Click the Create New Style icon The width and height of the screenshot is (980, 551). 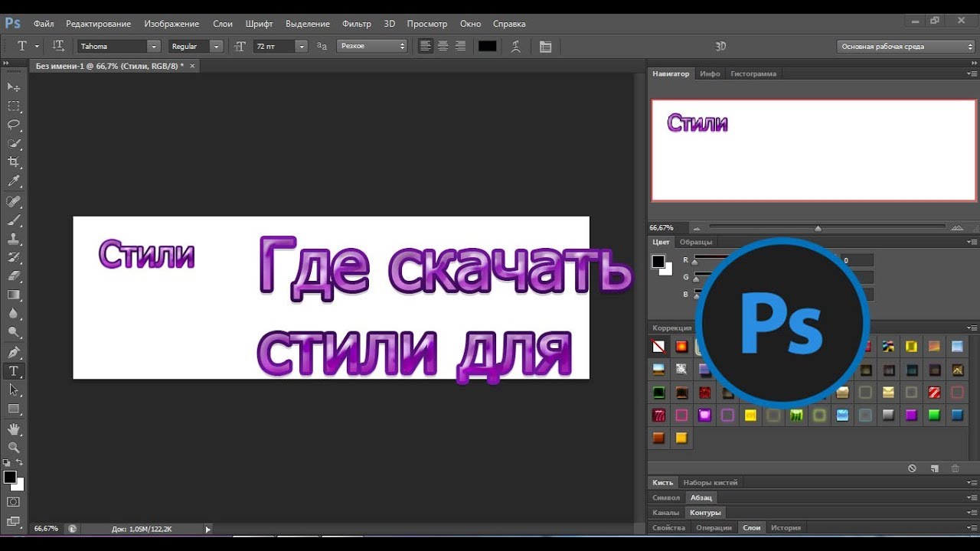(934, 468)
